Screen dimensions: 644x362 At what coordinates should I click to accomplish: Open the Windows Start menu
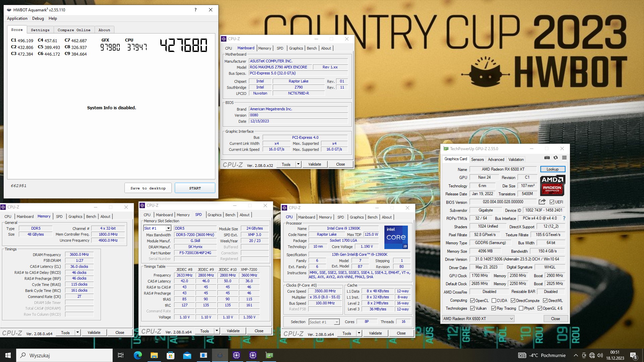(8, 355)
